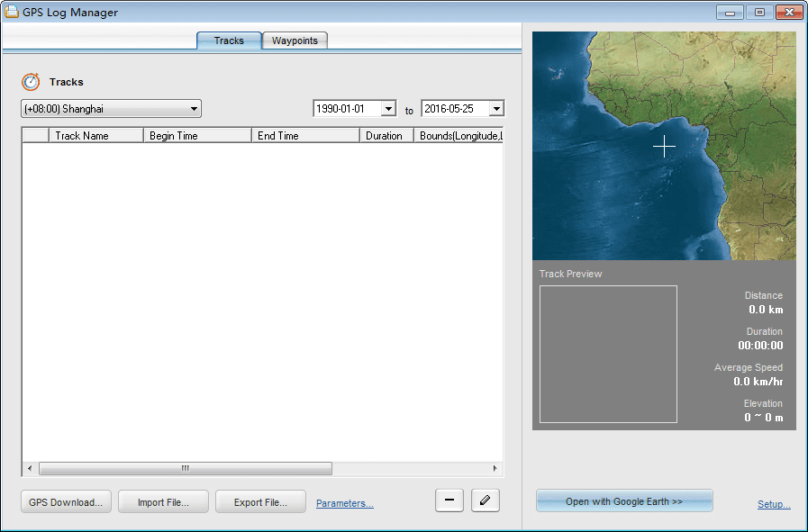This screenshot has height=532, width=808.
Task: Click the GPS Log Manager title bar icon
Action: point(12,12)
